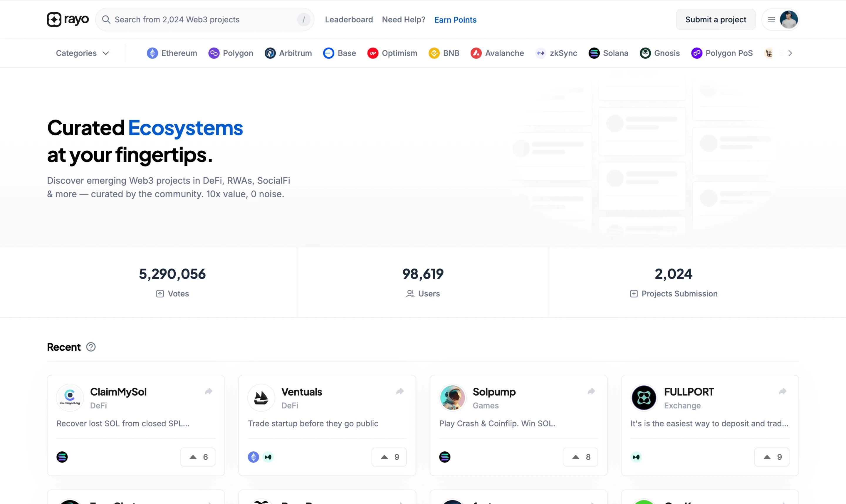Screen dimensions: 846x504
Task: Open the Leaderboard page
Action: 349,20
